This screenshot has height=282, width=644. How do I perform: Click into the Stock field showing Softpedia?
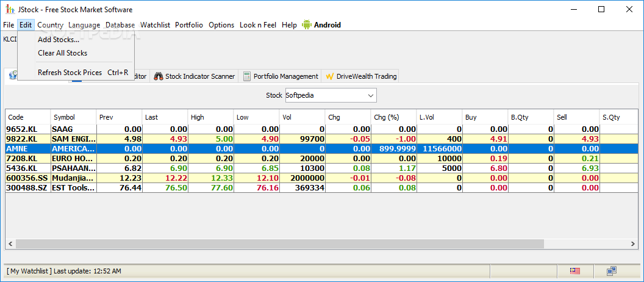pyautogui.click(x=325, y=95)
